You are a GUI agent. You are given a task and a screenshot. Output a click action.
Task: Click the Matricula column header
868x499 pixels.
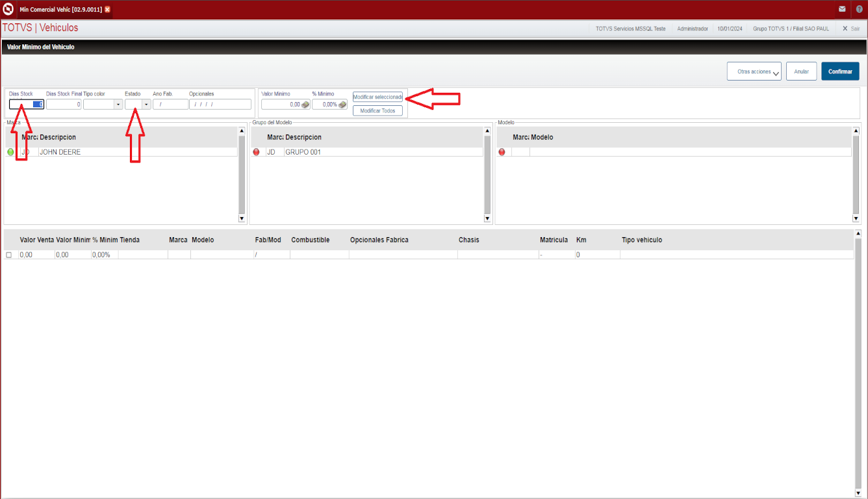point(554,240)
